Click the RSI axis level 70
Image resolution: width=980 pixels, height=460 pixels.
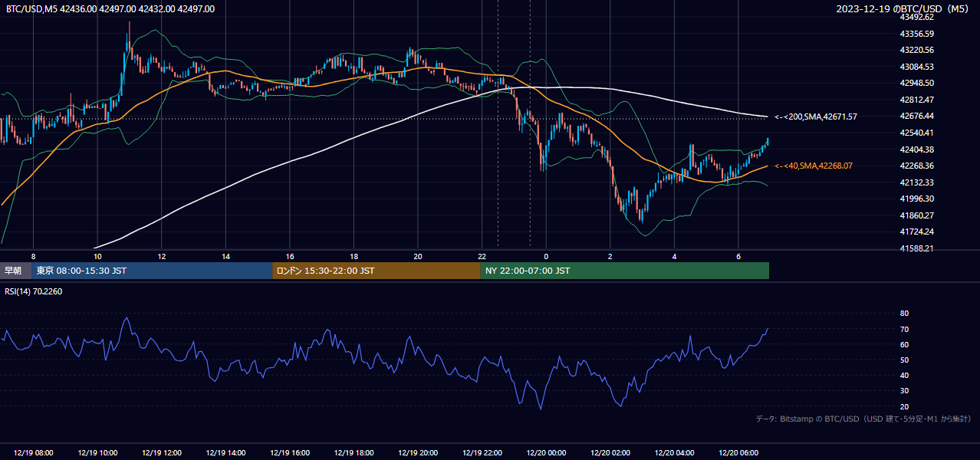904,329
